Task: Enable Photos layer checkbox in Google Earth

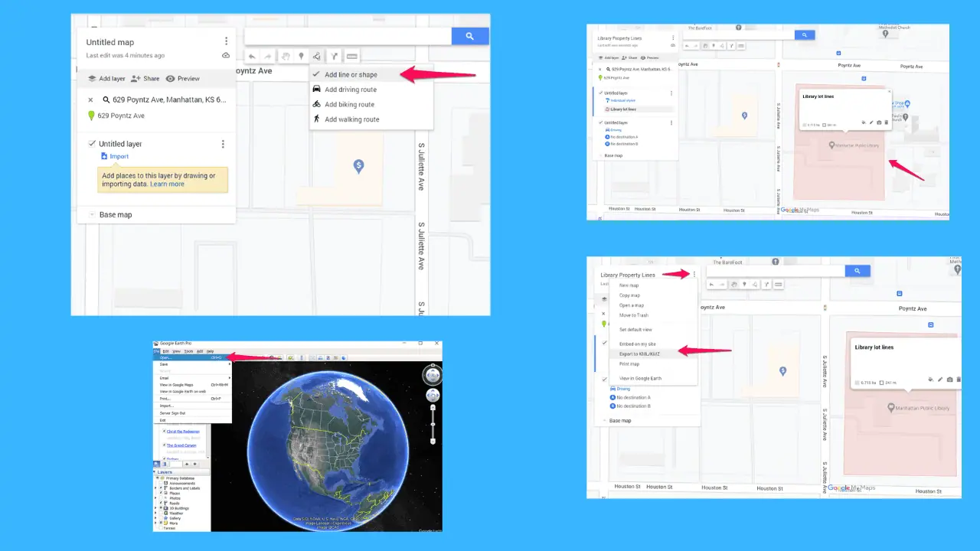Action: click(161, 498)
